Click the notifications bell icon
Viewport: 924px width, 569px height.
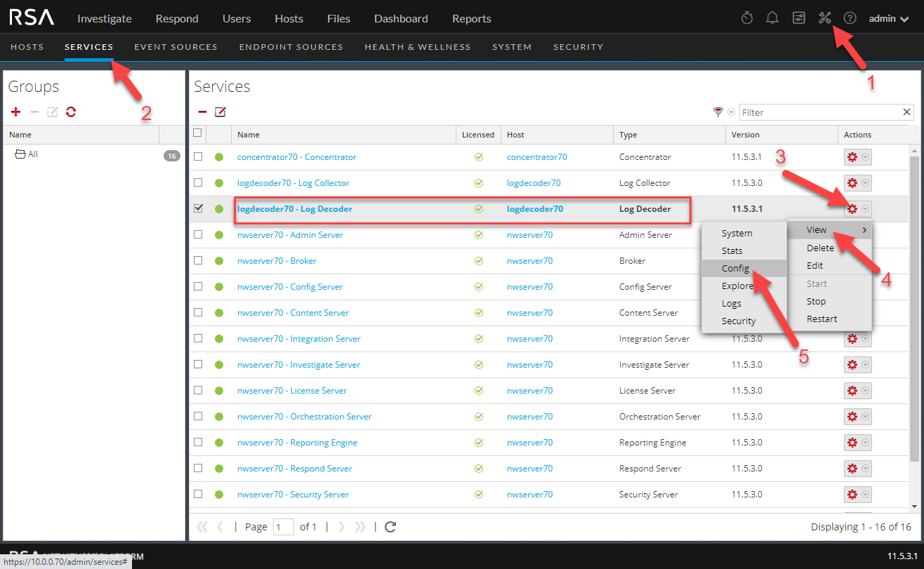[x=772, y=18]
